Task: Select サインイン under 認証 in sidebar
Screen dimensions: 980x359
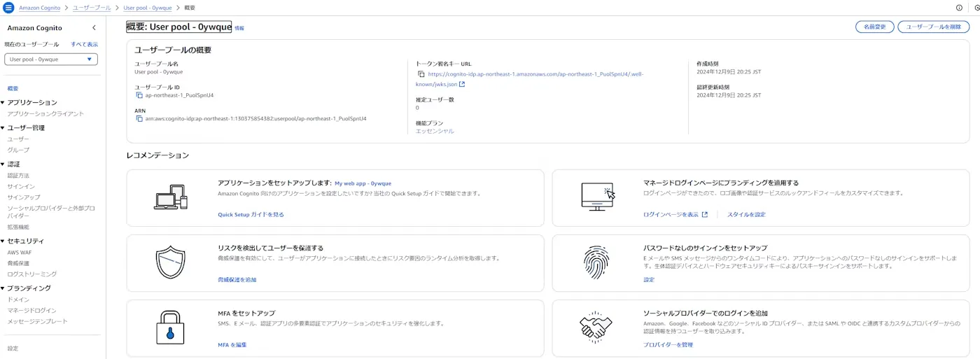Action: [x=21, y=187]
